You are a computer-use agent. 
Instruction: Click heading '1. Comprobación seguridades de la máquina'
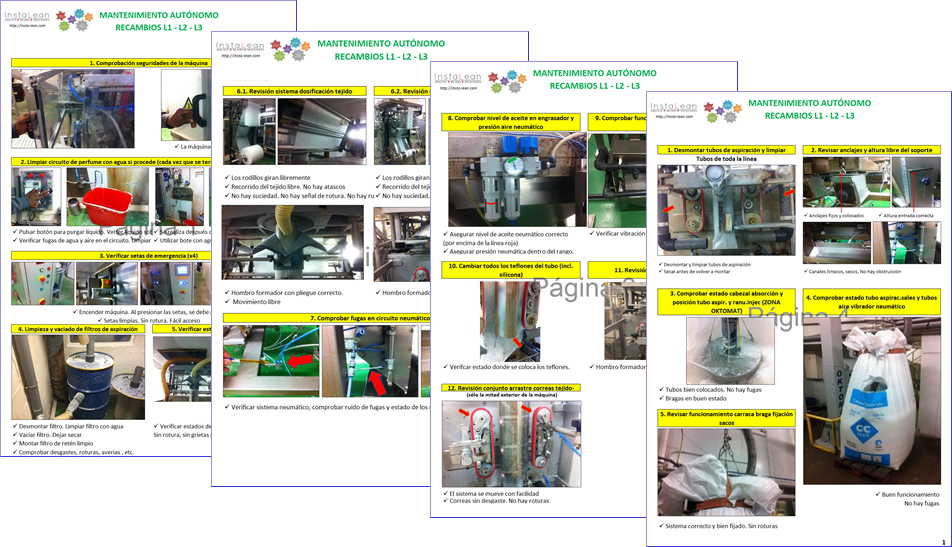148,63
